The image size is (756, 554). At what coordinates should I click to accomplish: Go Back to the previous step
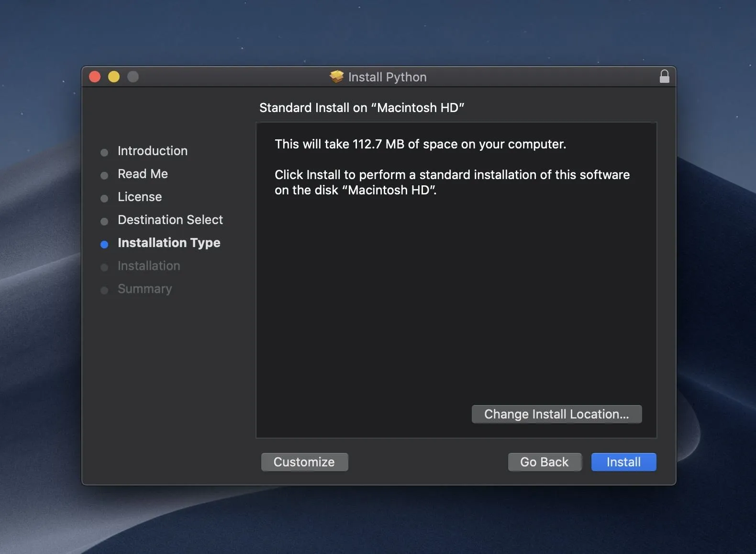545,462
